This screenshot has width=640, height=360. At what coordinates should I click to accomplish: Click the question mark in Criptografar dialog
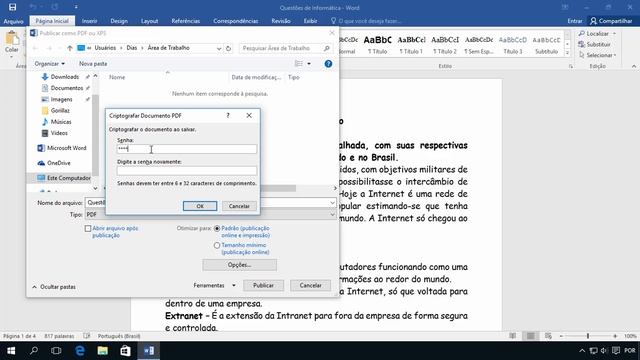[x=228, y=116]
